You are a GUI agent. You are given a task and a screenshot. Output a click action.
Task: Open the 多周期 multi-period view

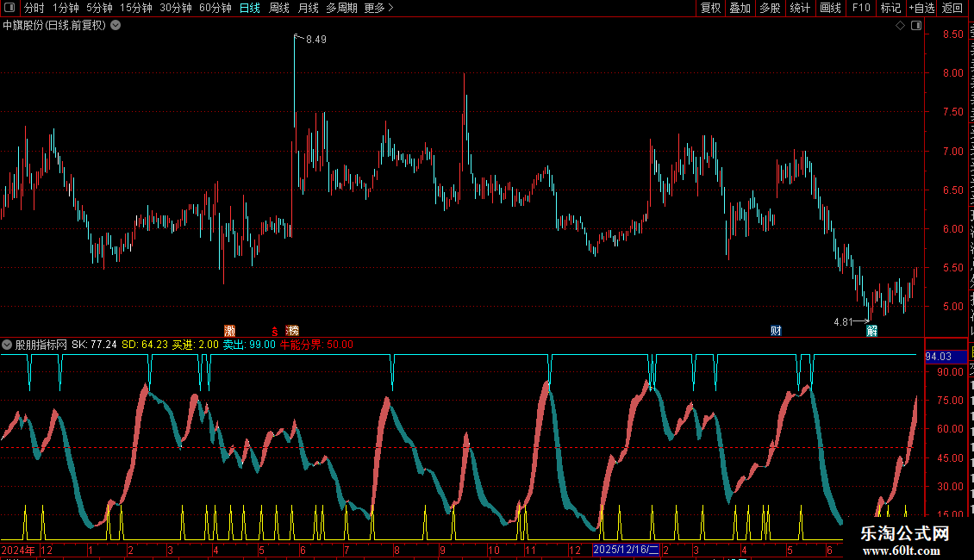pyautogui.click(x=341, y=8)
